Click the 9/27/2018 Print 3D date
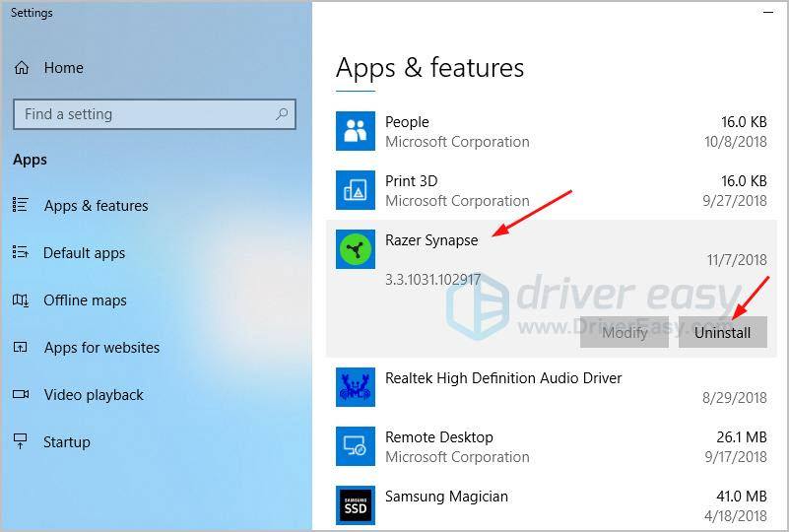 point(735,201)
